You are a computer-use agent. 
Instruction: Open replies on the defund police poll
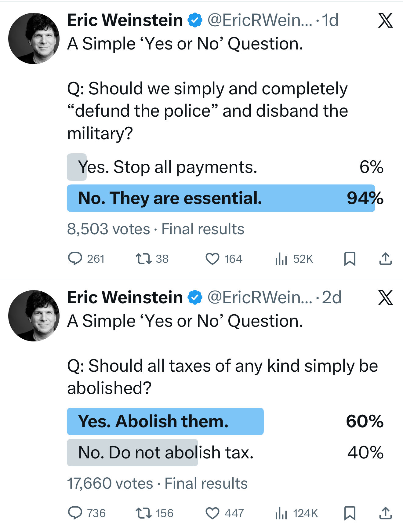(75, 259)
